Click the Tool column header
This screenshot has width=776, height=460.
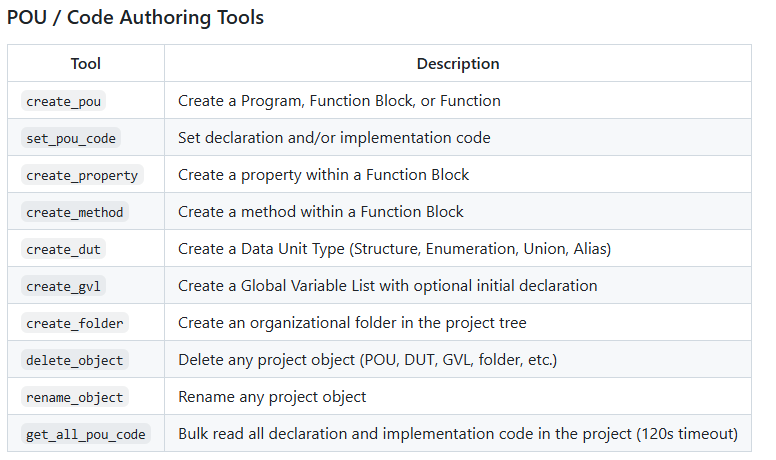(x=86, y=64)
